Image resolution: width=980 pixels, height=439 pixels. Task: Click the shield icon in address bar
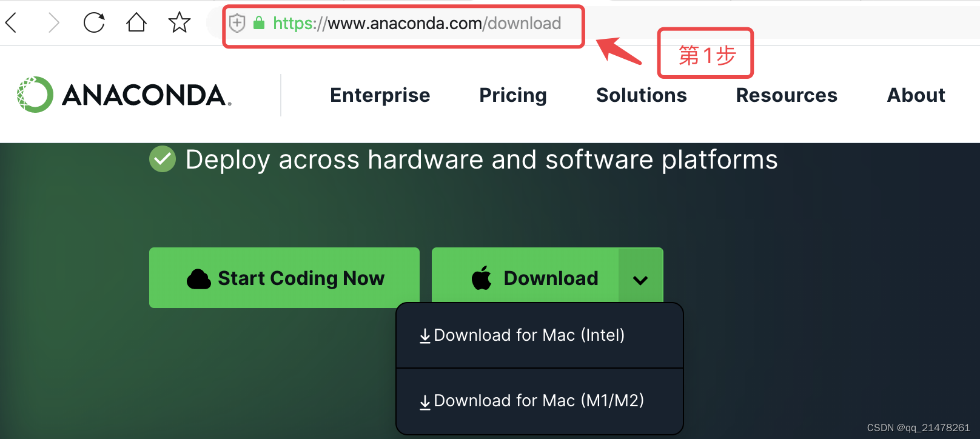pos(237,23)
